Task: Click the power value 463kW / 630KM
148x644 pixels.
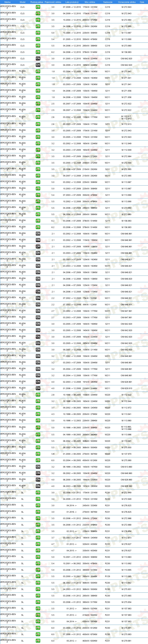Action: (90, 641)
